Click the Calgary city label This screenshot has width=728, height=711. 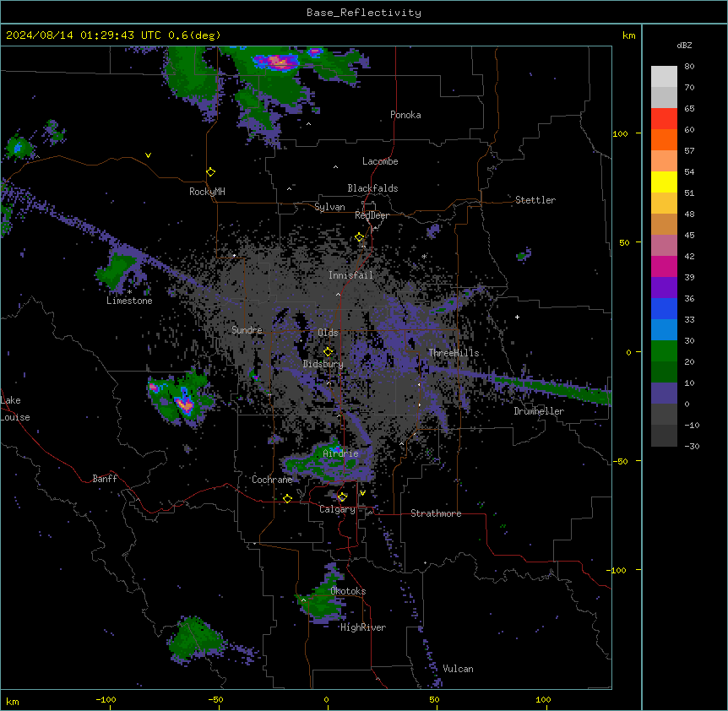(337, 509)
